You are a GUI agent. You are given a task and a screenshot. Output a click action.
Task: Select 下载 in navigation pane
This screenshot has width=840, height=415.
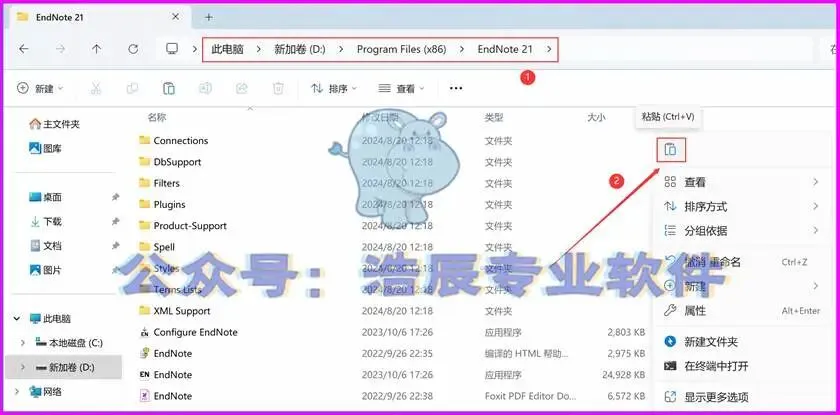click(46, 222)
